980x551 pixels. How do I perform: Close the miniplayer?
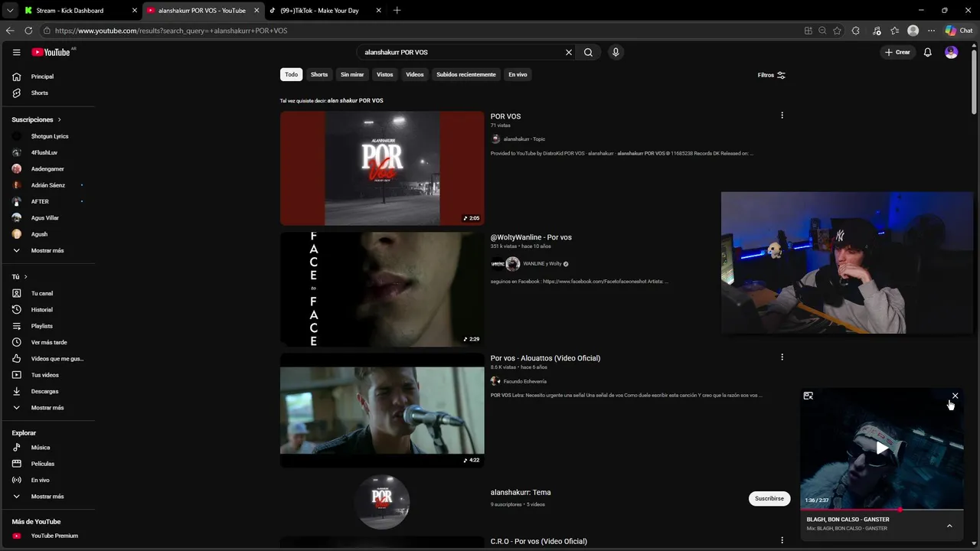coord(955,396)
